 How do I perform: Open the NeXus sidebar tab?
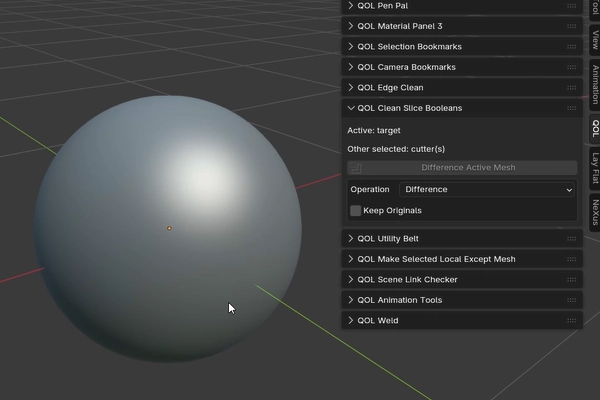pos(595,212)
